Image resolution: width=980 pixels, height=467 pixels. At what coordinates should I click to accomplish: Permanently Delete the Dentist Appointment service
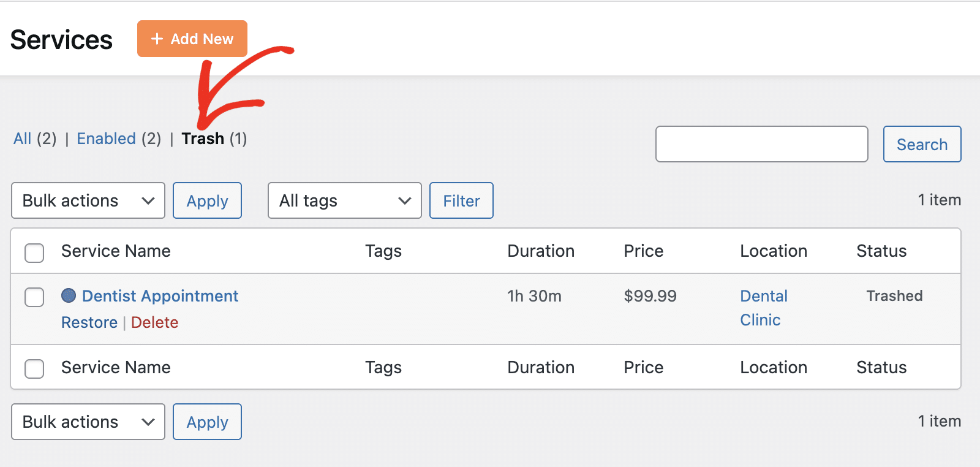click(x=154, y=322)
